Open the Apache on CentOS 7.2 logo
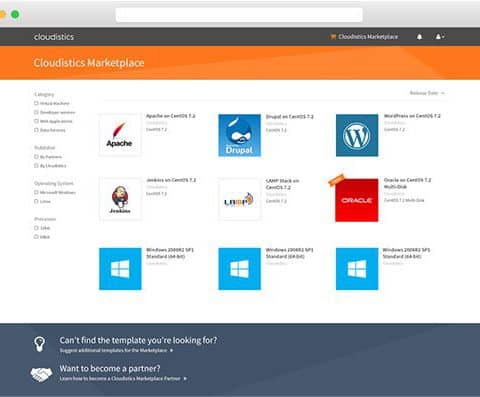This screenshot has height=397, width=480. coord(120,135)
